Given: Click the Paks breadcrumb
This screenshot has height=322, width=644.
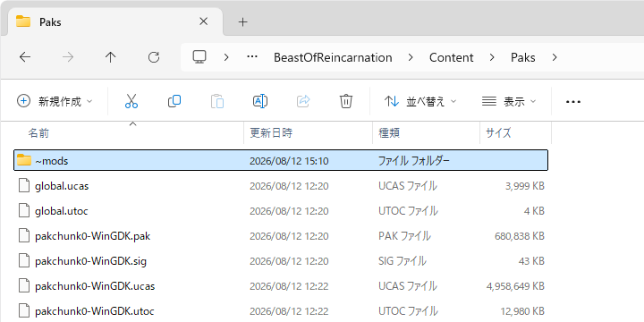Looking at the screenshot, I should click(523, 57).
